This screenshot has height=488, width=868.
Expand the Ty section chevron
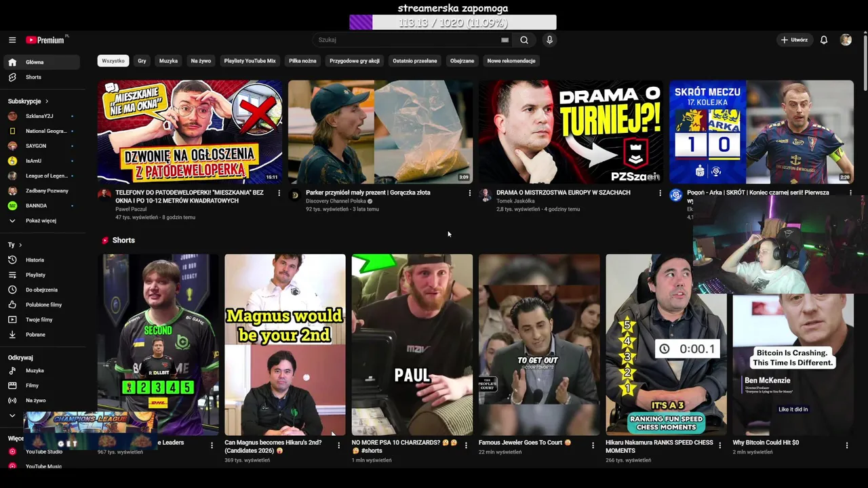[20, 245]
